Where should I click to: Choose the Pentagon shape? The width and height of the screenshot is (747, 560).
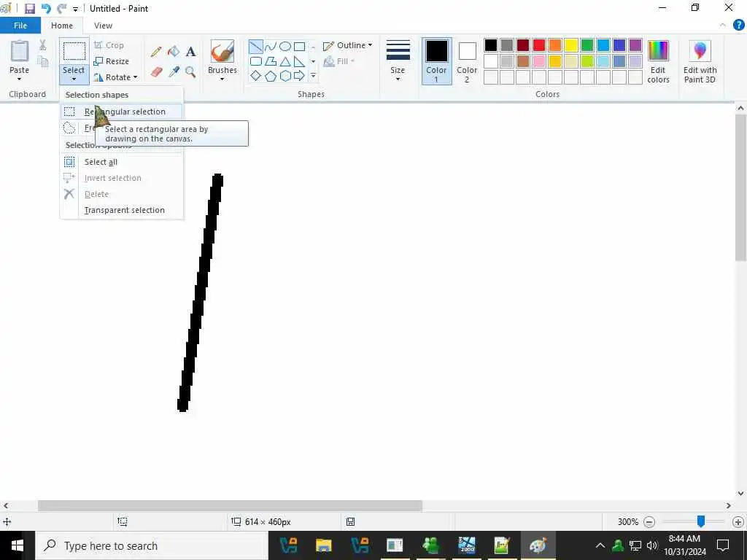[x=271, y=76]
